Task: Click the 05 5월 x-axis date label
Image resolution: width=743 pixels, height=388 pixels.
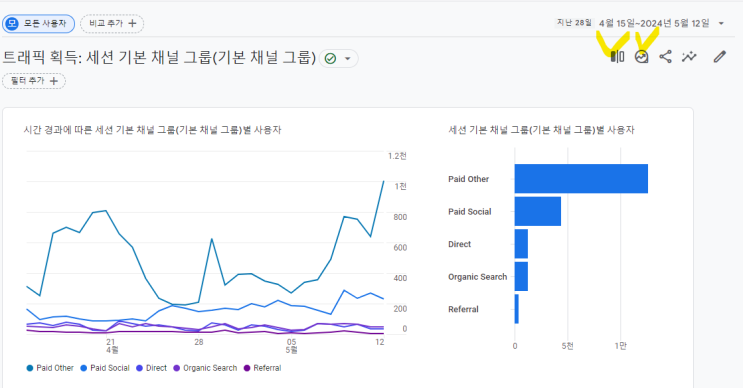Action: 291,346
